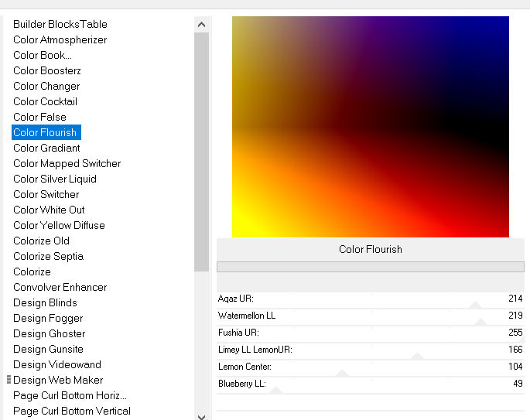Select Colorize Septia filter

[x=48, y=256]
